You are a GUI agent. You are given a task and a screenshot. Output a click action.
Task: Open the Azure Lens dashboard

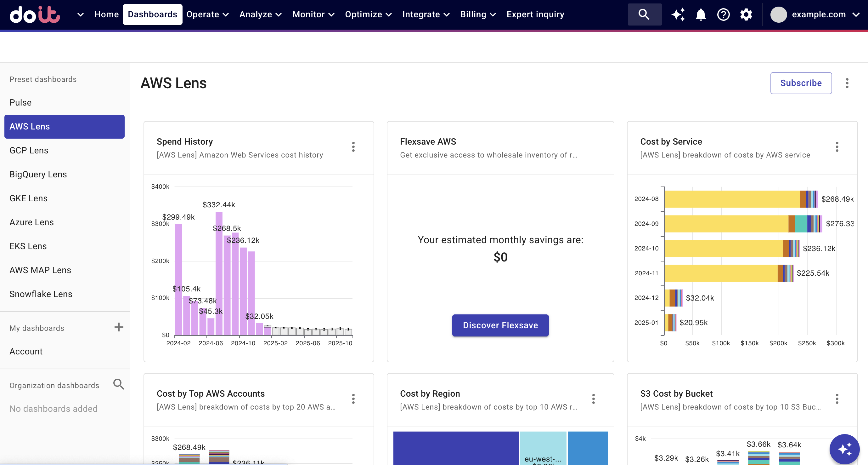pyautogui.click(x=64, y=222)
